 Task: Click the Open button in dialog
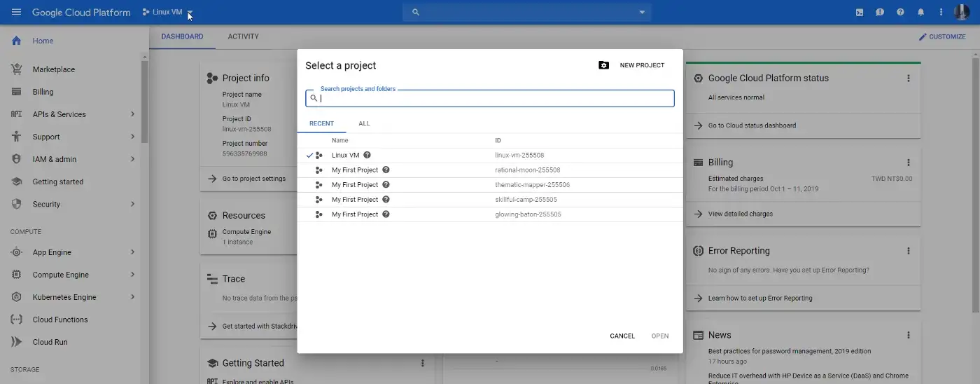coord(660,336)
